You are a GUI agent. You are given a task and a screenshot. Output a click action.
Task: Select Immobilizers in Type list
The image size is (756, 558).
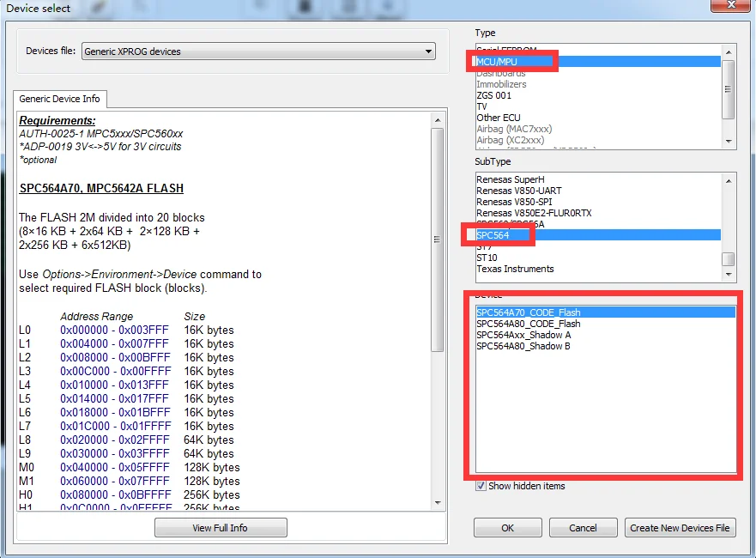(x=598, y=84)
